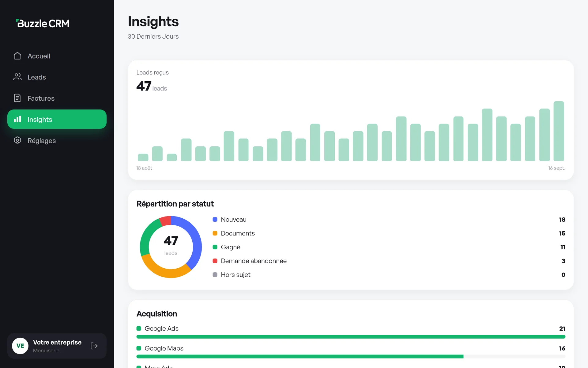Click the Votre entreprise account name

pos(57,342)
